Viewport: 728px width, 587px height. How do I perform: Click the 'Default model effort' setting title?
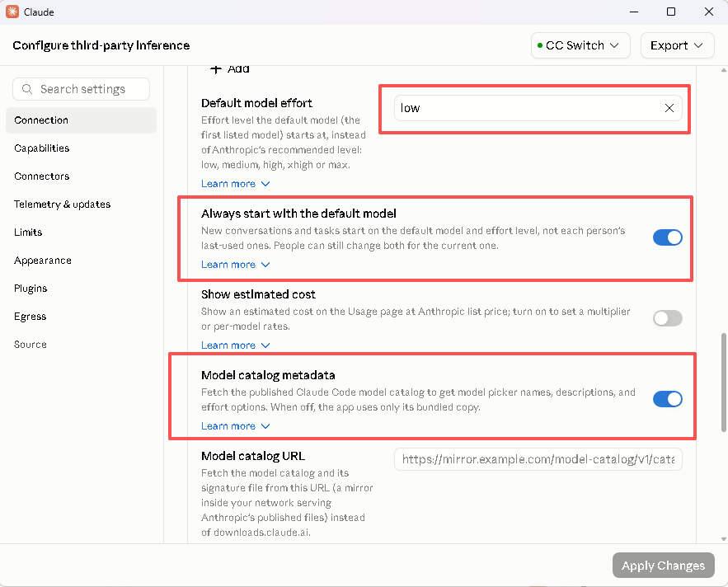tap(256, 103)
